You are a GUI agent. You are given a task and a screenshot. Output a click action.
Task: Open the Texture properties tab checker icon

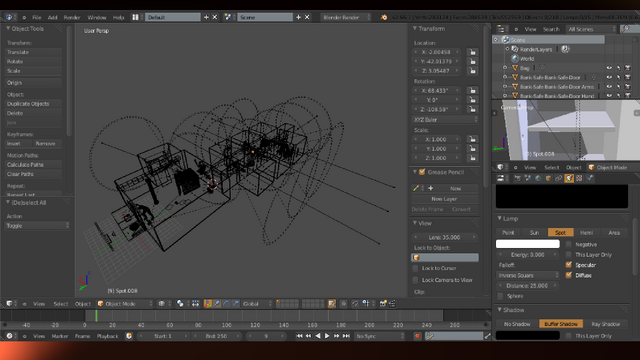click(x=579, y=178)
